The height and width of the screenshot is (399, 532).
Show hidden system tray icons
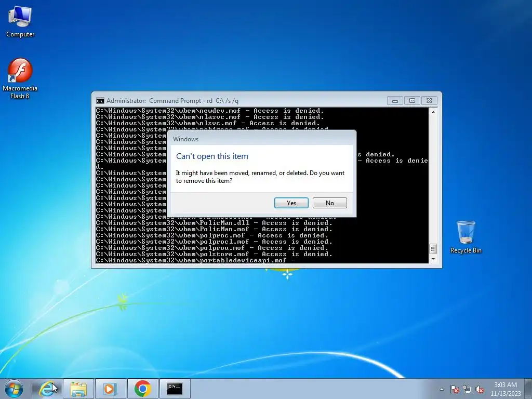coord(442,389)
